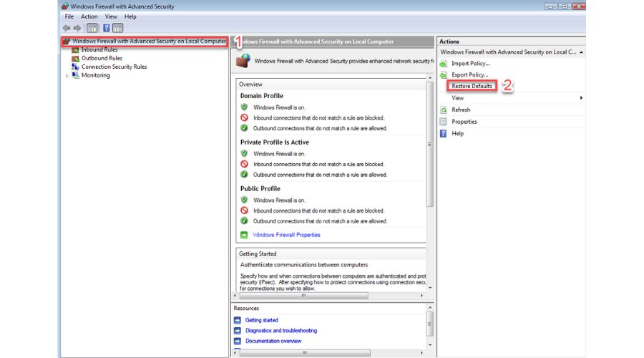Click the green arrow icon beside Windows Firewall Properties
Screen dimensions: 644x358
coord(244,235)
